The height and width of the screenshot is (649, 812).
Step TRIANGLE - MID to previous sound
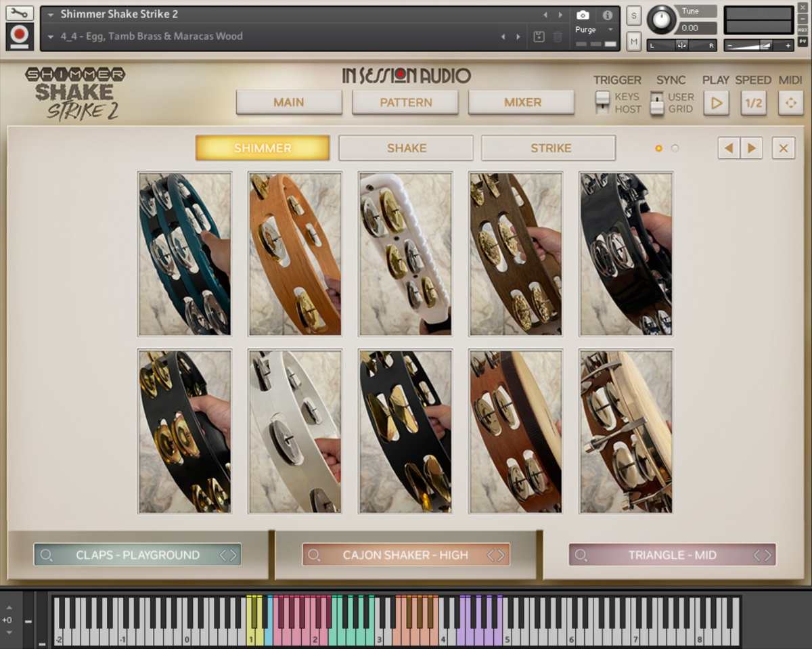(758, 555)
